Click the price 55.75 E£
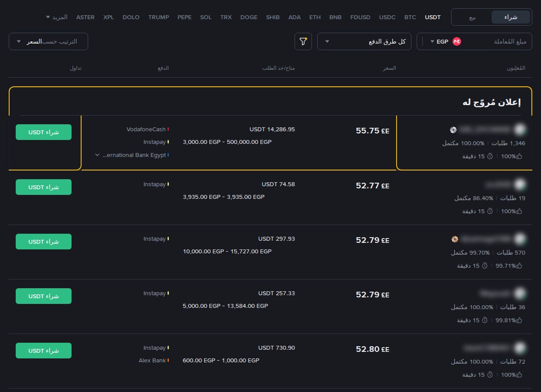This screenshot has height=392, width=541. (373, 131)
